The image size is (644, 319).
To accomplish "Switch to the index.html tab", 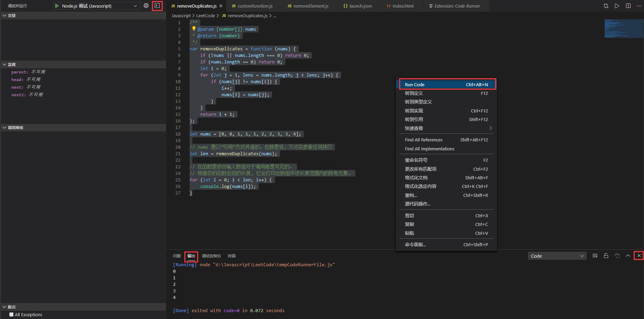I will [x=403, y=6].
